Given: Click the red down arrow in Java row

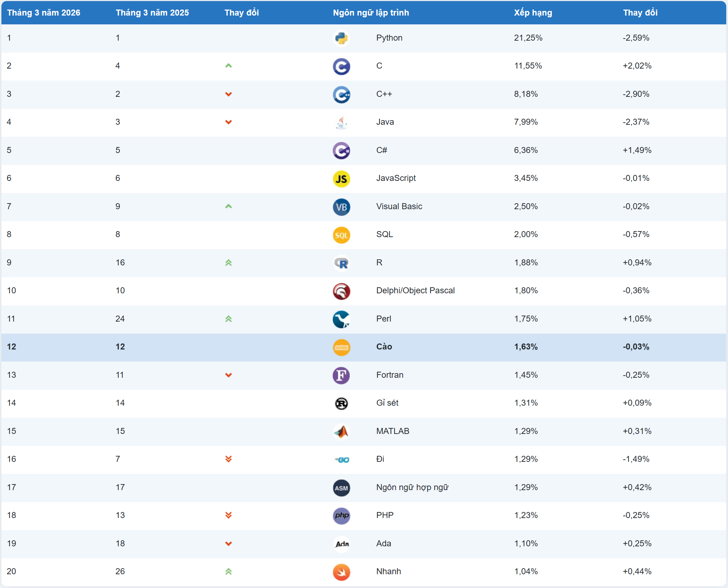Looking at the screenshot, I should pyautogui.click(x=229, y=122).
